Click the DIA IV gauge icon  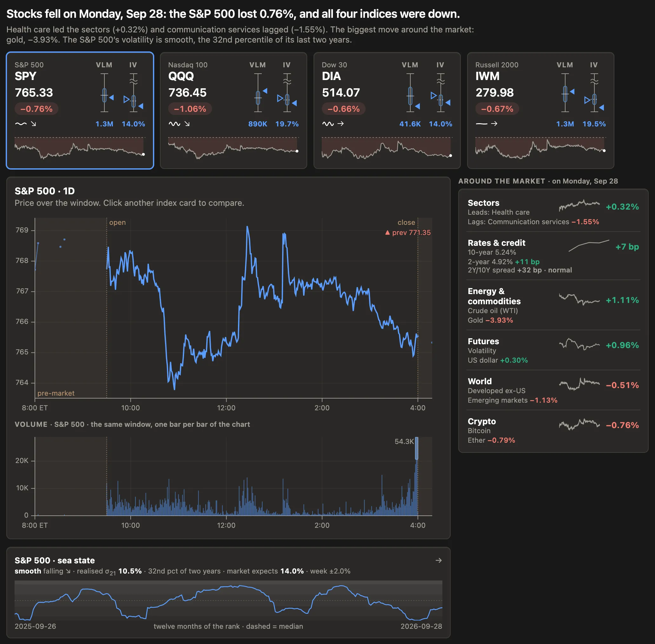click(441, 93)
